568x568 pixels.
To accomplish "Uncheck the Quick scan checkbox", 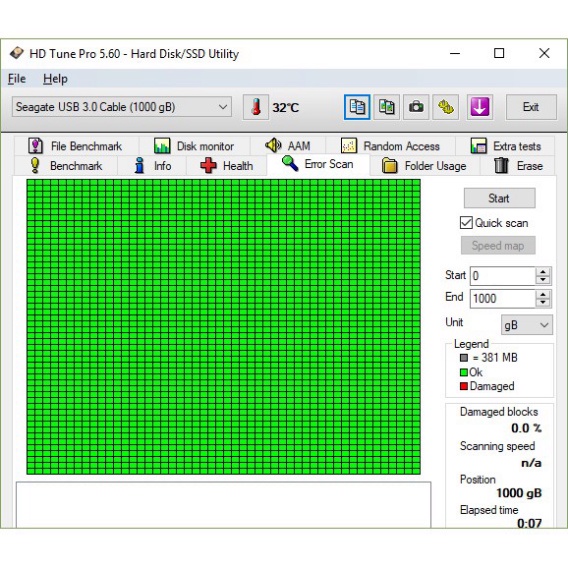I will pyautogui.click(x=466, y=223).
